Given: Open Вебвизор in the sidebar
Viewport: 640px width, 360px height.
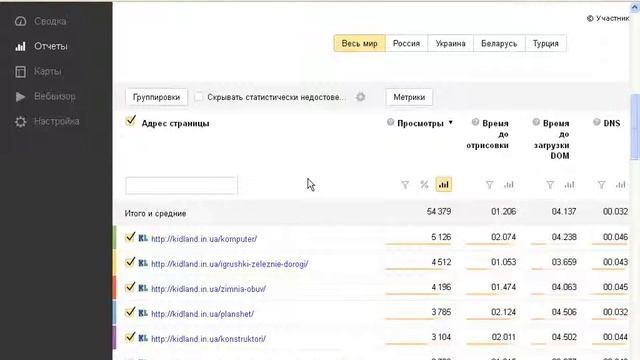Looking at the screenshot, I should click(x=55, y=97).
